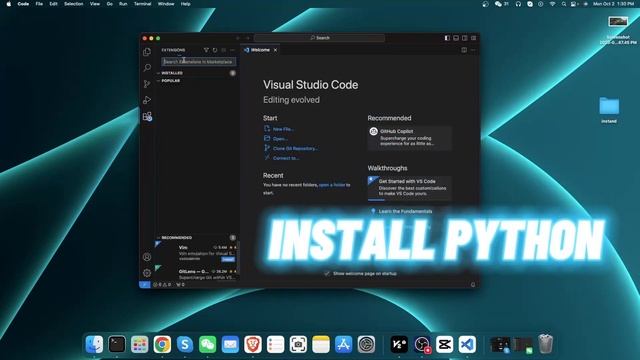Screen dimensions: 640x360
Task: Click the New File link
Action: click(283, 129)
